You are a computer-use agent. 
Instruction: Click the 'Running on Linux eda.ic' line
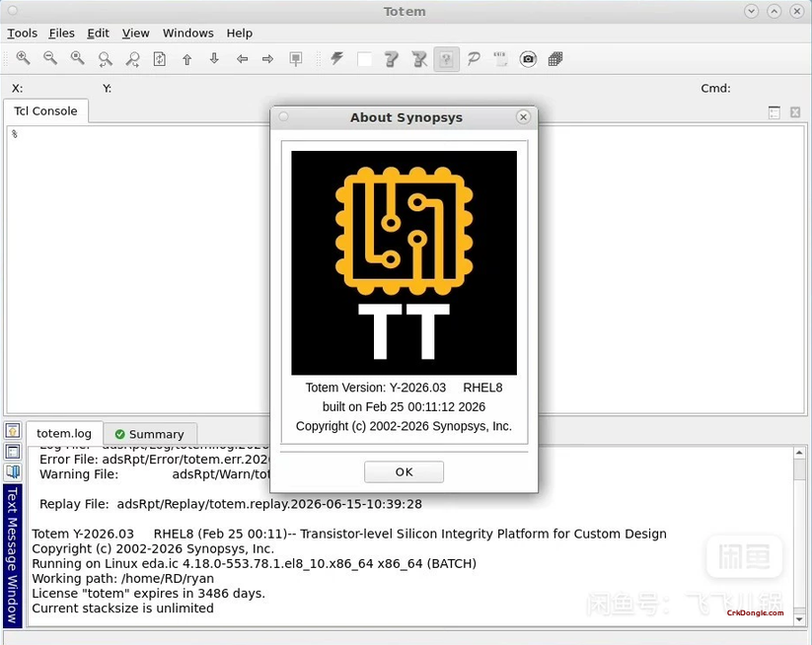[x=254, y=564]
